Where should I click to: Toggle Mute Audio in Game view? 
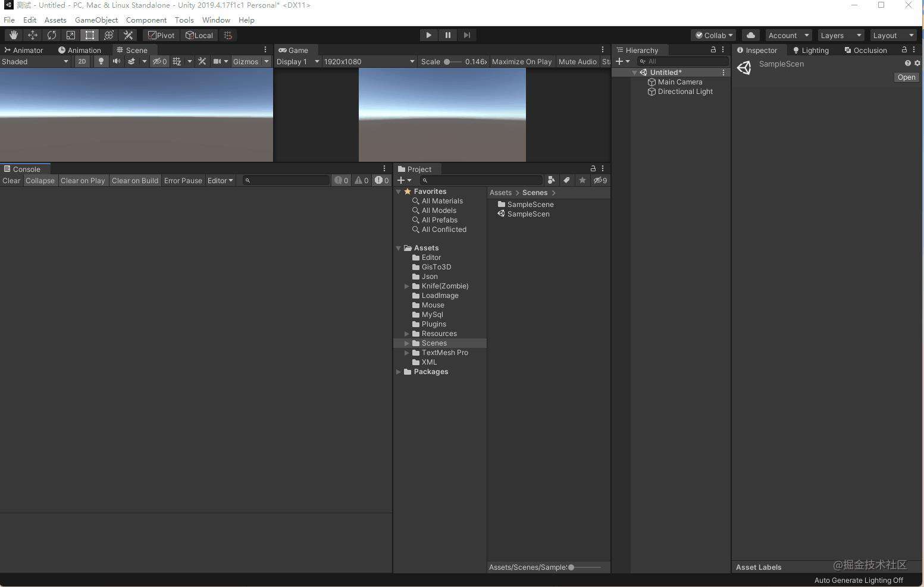(577, 61)
